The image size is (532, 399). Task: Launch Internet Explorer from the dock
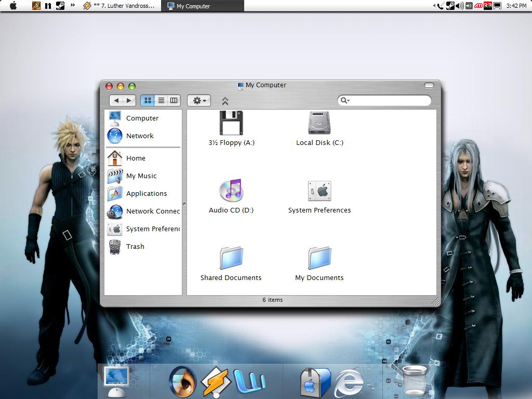349,382
